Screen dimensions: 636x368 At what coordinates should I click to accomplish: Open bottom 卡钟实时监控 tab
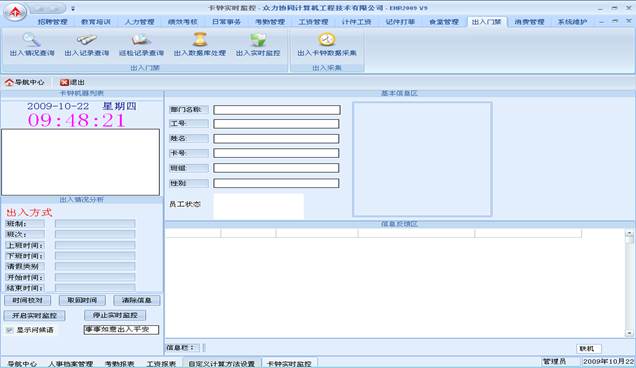click(x=289, y=364)
